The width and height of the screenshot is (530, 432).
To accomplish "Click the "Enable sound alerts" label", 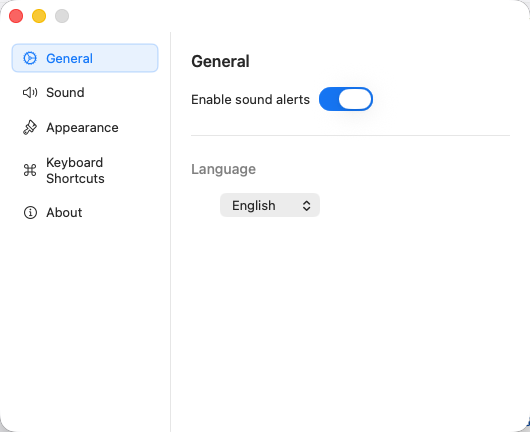I will [x=250, y=99].
